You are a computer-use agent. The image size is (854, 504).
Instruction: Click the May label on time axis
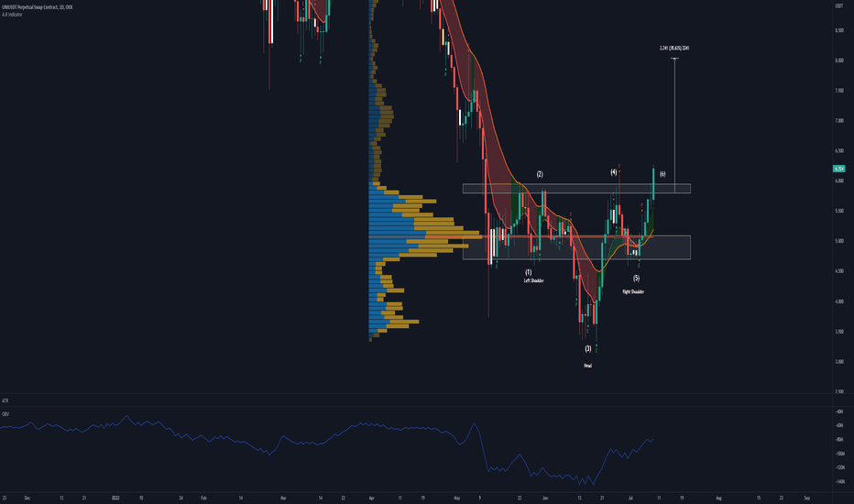[x=457, y=498]
